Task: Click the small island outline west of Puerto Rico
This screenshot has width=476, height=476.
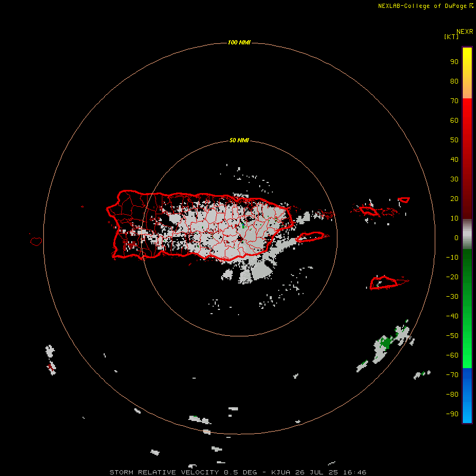Action: click(x=36, y=241)
